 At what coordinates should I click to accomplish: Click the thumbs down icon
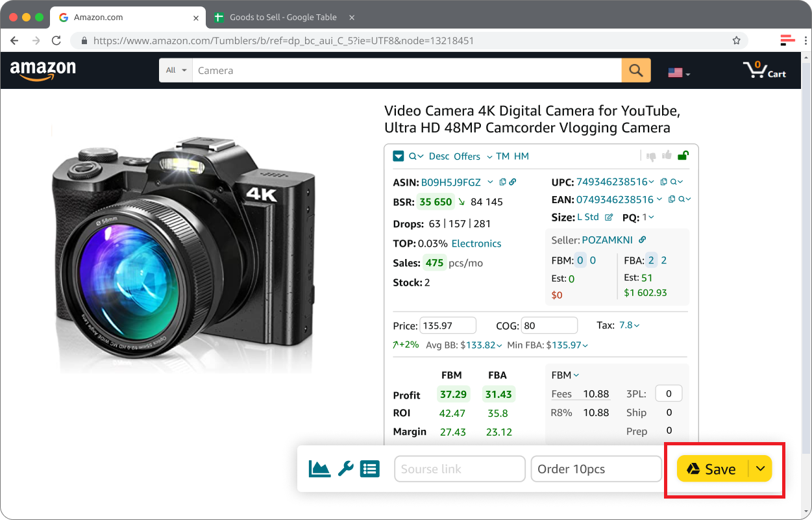[651, 156]
